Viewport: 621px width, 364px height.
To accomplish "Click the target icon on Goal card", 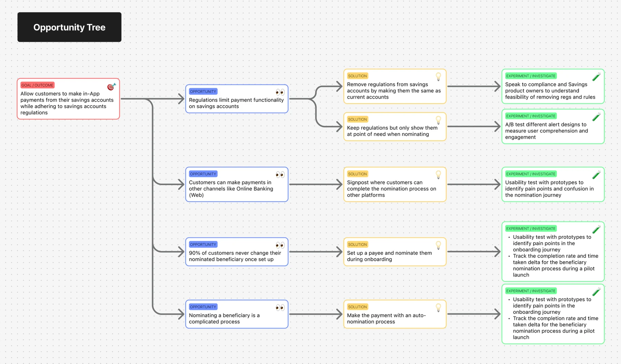I will tap(111, 87).
